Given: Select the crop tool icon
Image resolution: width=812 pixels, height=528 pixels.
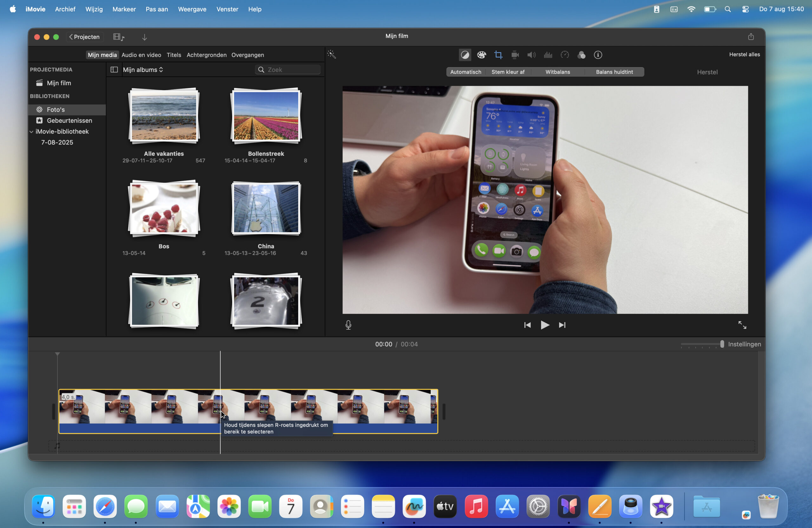Looking at the screenshot, I should tap(498, 55).
